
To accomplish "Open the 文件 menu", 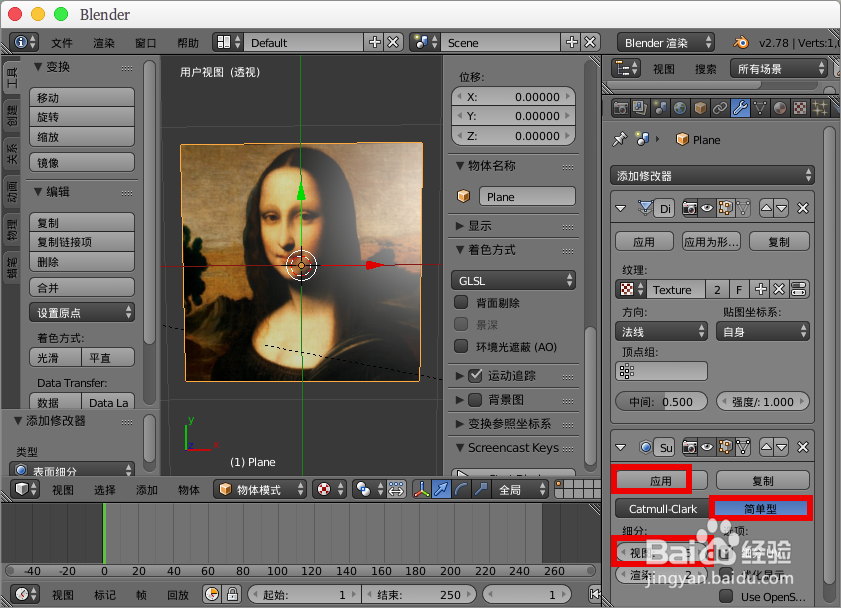I will tap(62, 43).
